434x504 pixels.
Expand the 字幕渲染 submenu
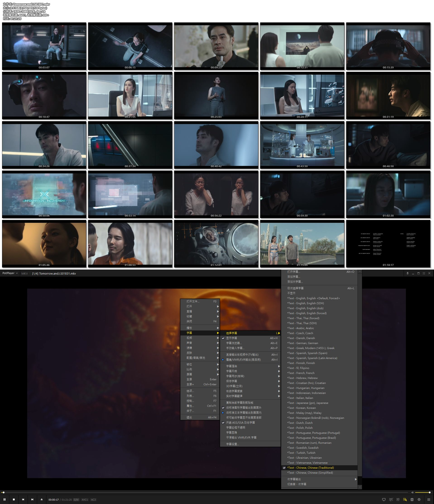point(250,366)
